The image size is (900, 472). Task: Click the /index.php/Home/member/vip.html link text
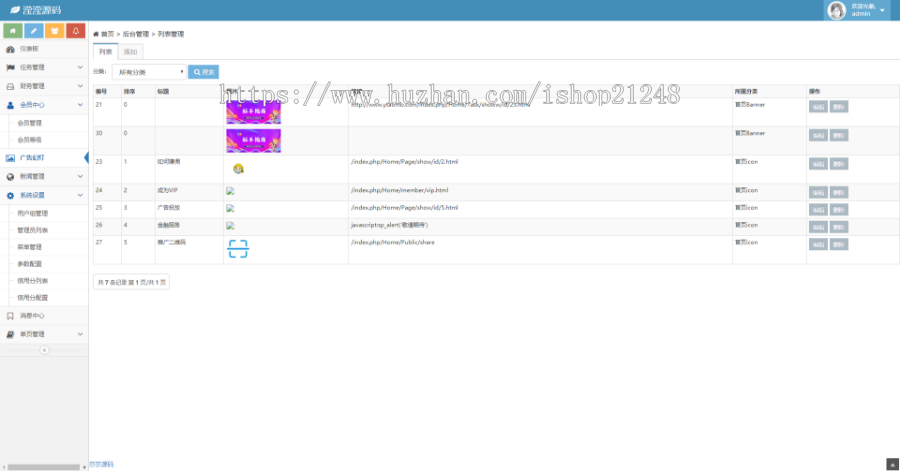(399, 191)
